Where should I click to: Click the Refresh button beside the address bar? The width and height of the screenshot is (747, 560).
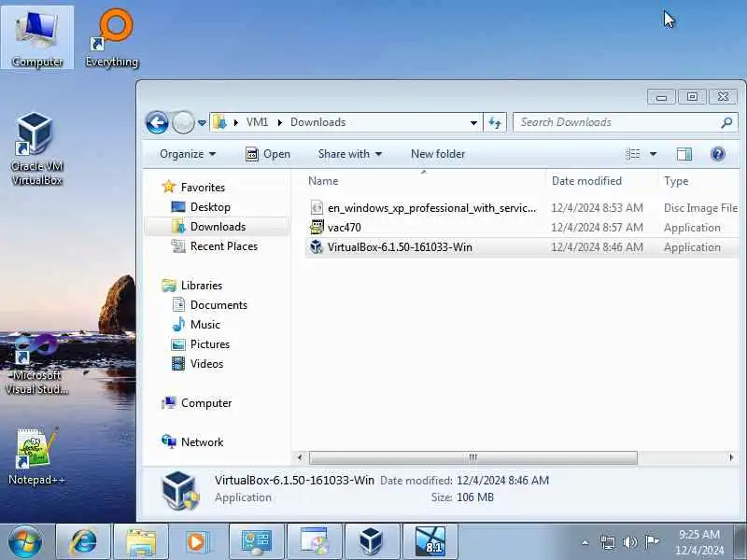click(x=495, y=123)
